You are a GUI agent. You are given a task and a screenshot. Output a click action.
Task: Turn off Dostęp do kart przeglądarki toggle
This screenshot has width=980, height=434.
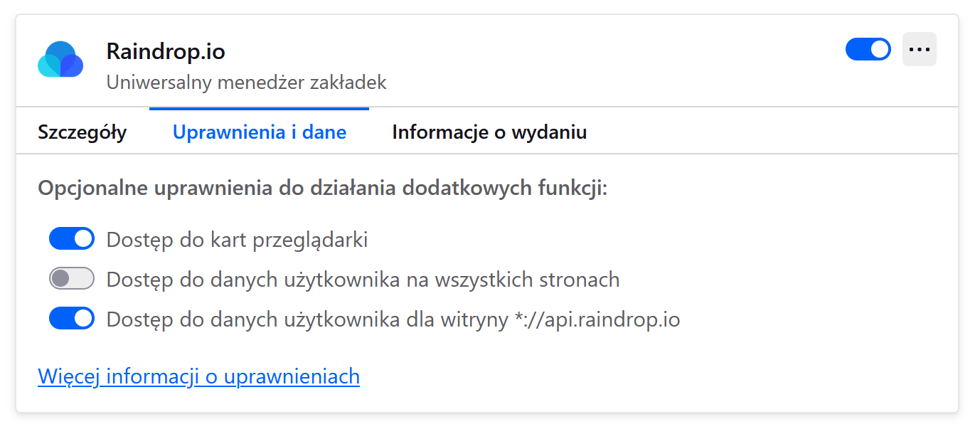tap(72, 239)
